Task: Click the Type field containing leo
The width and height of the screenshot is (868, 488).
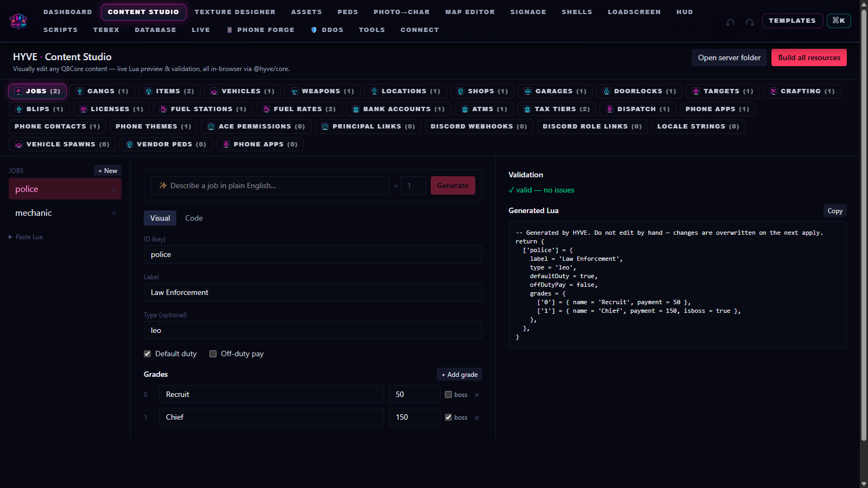Action: pyautogui.click(x=313, y=330)
